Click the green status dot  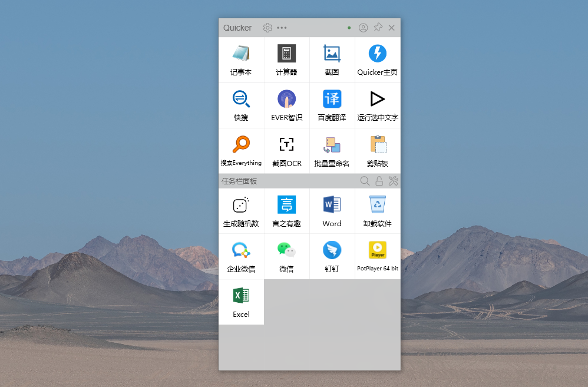coord(349,28)
